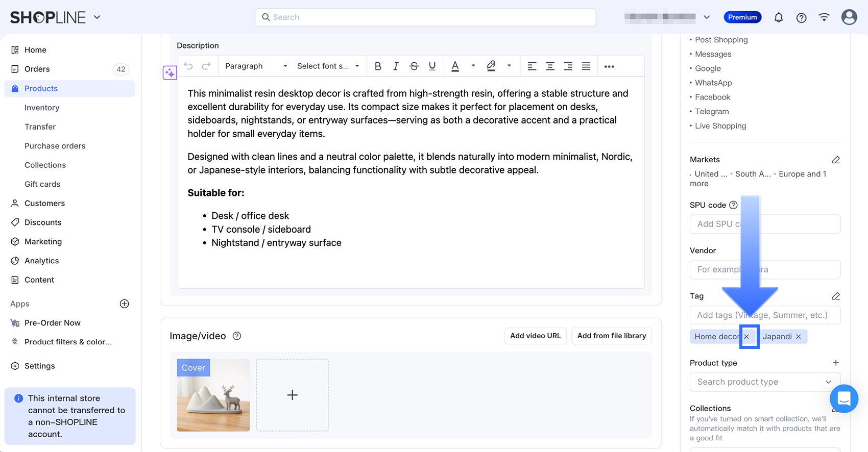This screenshot has width=868, height=452.
Task: Open the text color dropdown arrow
Action: point(473,66)
